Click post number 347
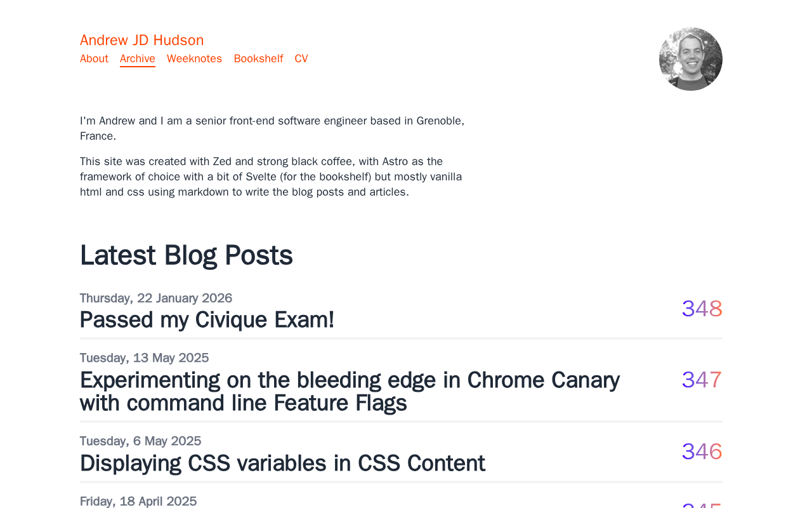 702,380
